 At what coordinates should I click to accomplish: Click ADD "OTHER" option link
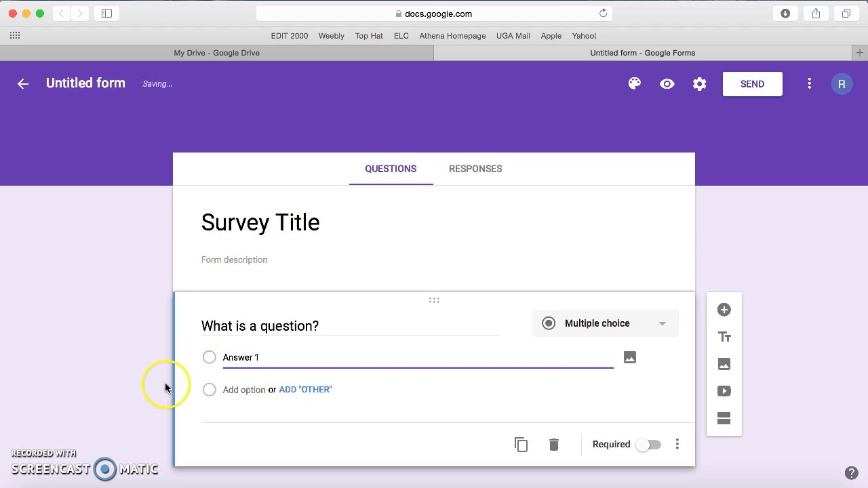[x=305, y=390]
